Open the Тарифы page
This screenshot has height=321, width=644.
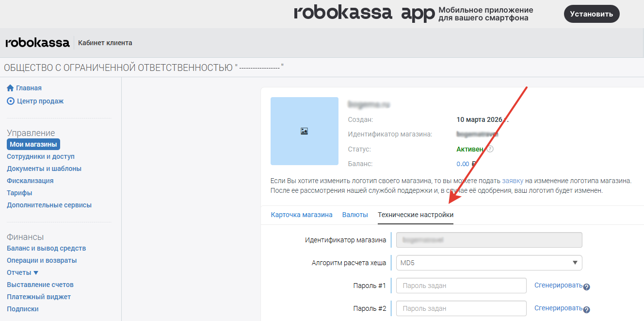tap(19, 193)
